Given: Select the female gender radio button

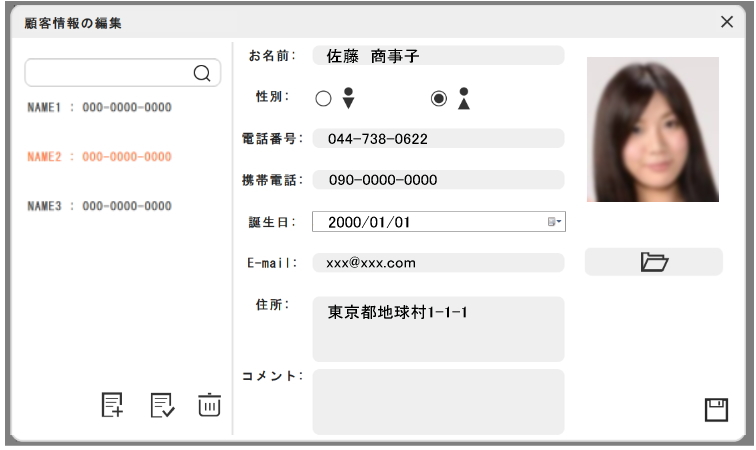Looking at the screenshot, I should (x=437, y=98).
